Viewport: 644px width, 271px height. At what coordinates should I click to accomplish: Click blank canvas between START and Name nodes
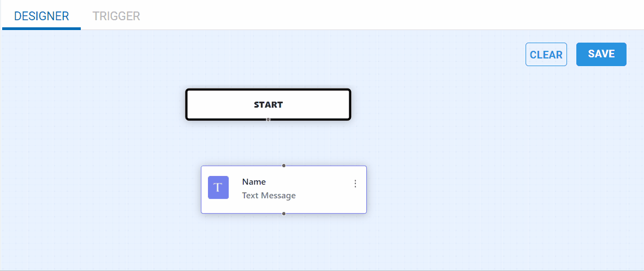(273, 142)
